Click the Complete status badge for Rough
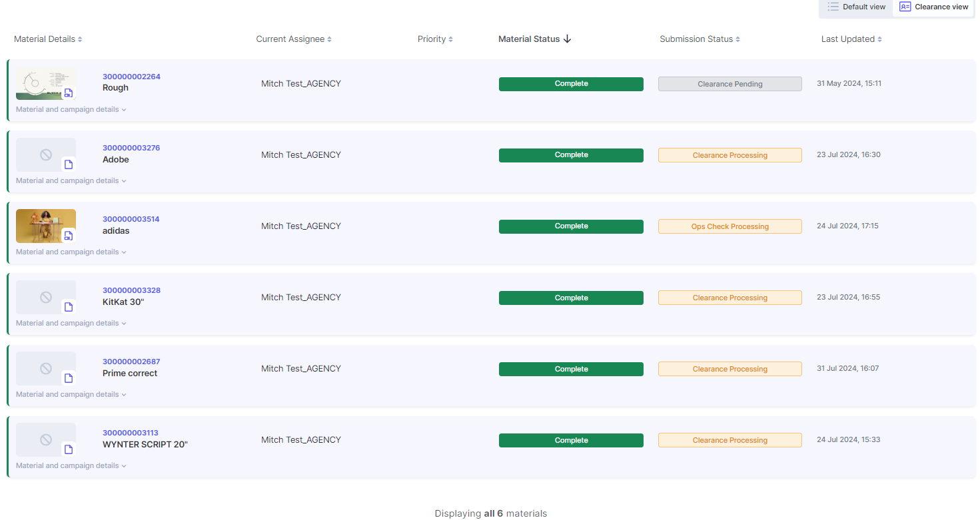The image size is (980, 520). (571, 84)
